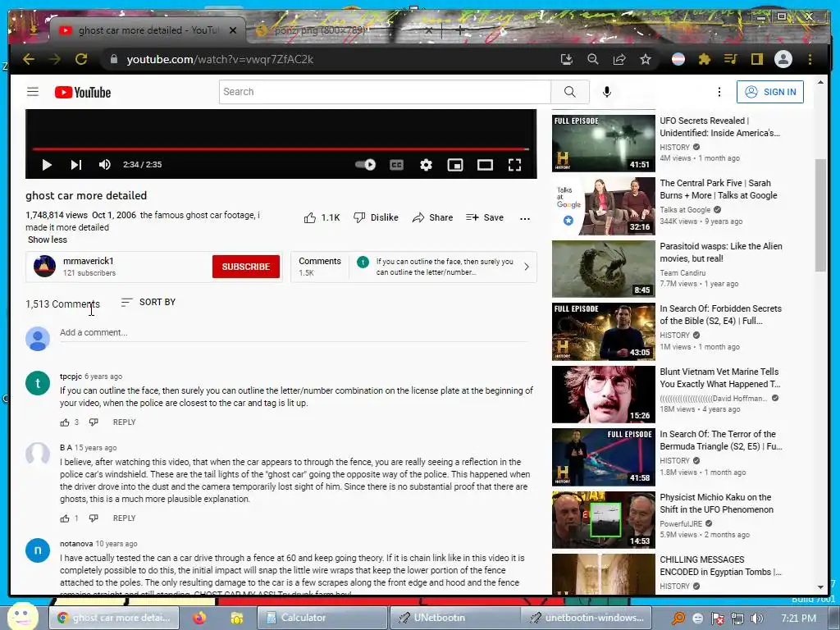Open UNetbootin from the taskbar
This screenshot has height=630, width=840.
point(454,618)
